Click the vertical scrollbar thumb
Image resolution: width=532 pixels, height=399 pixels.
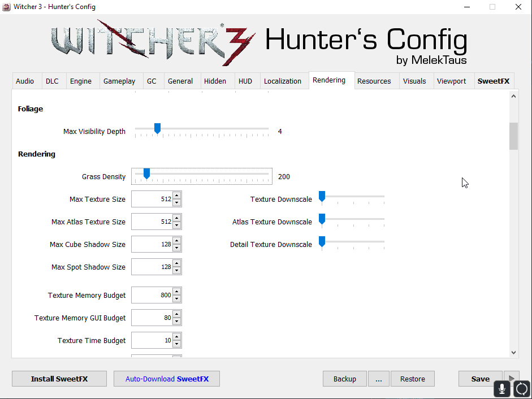[x=514, y=136]
